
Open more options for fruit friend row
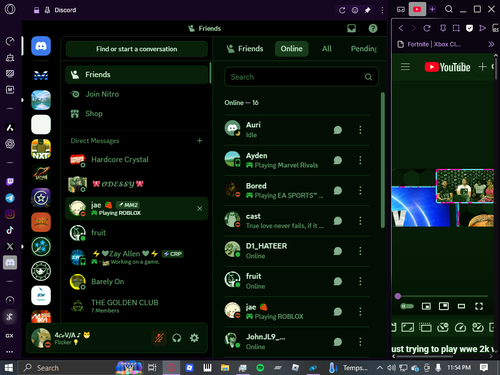pyautogui.click(x=360, y=281)
